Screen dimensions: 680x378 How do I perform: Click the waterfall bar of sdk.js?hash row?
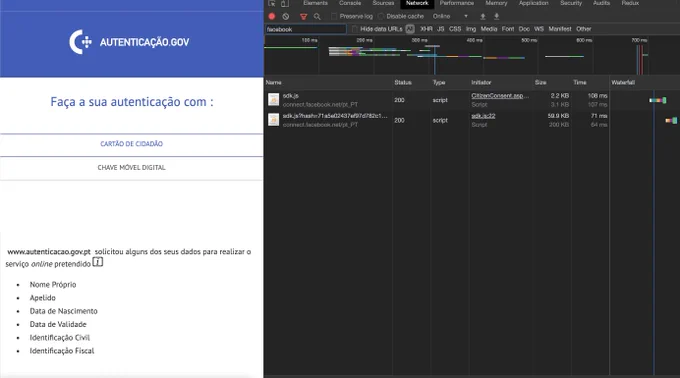coord(671,120)
